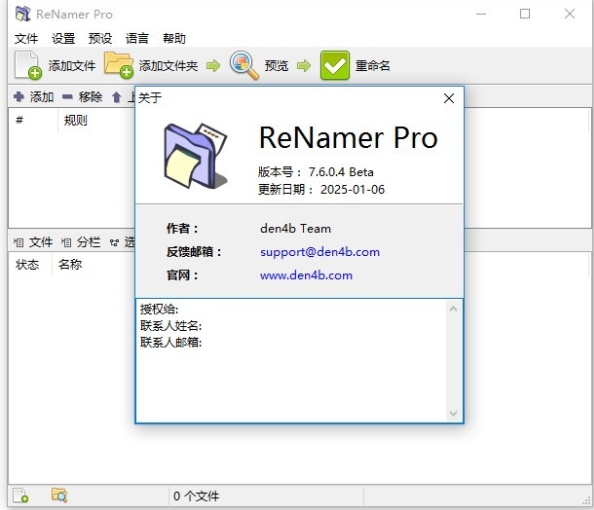
Task: Click the 移除 rule minus button
Action: [82, 97]
